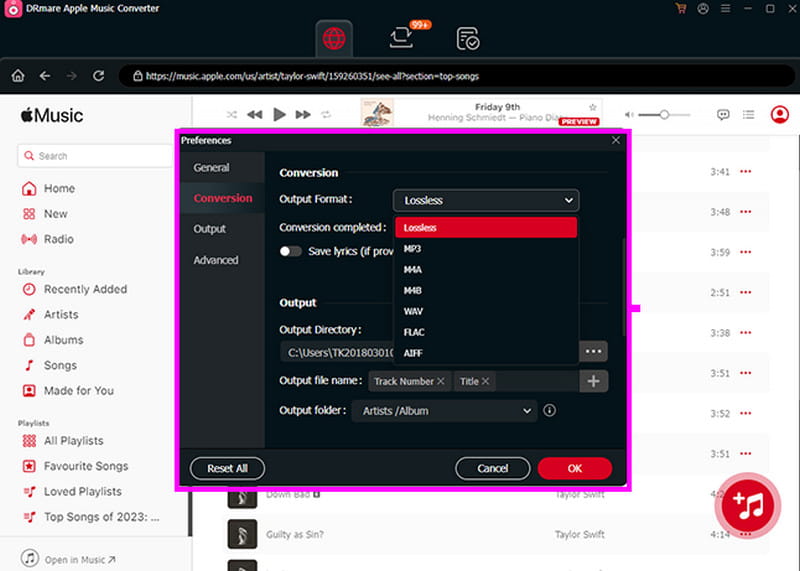800x571 pixels.
Task: Toggle repeat in the player
Action: (326, 114)
